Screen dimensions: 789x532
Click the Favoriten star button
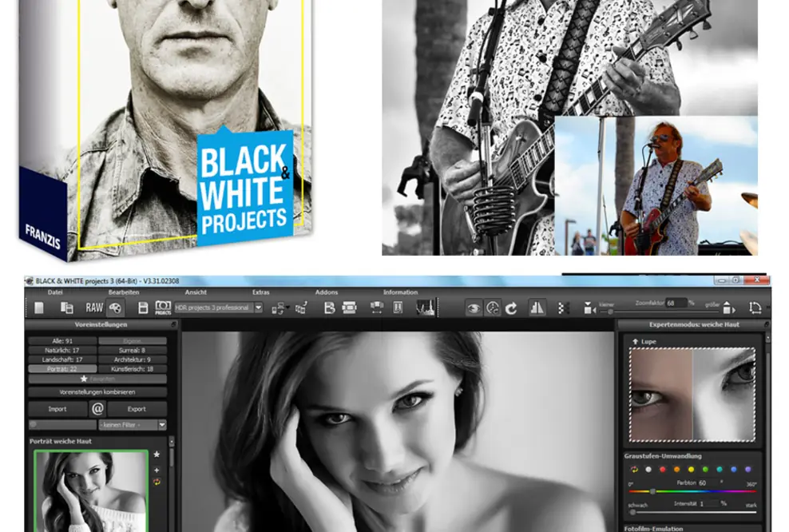click(x=97, y=379)
